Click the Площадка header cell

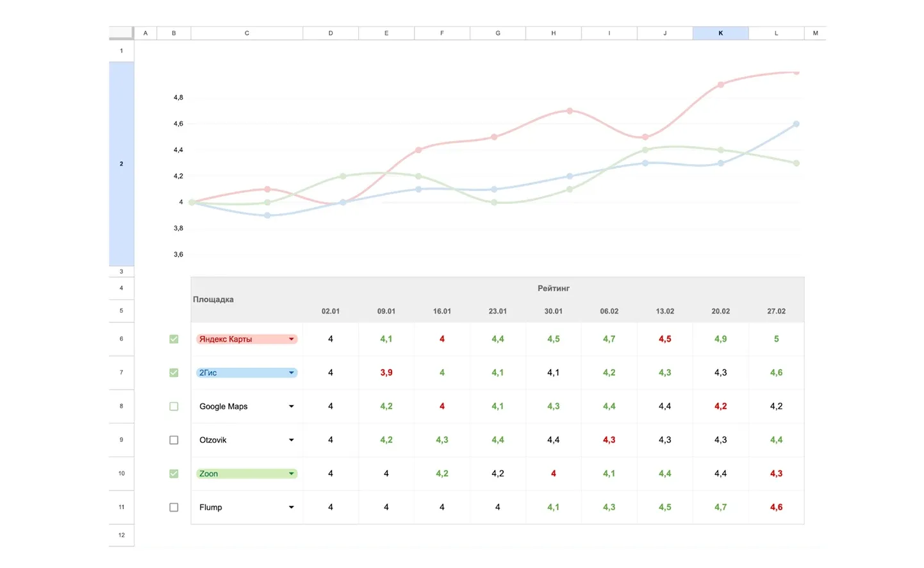coord(213,299)
